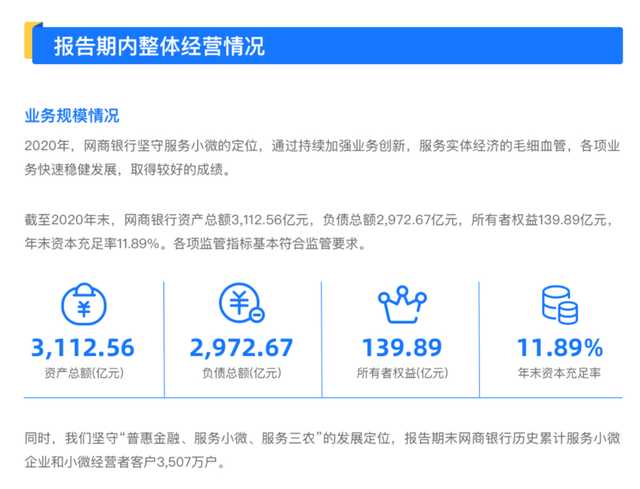The height and width of the screenshot is (489, 640).
Task: Click the large 11.89% figure
Action: click(x=560, y=348)
